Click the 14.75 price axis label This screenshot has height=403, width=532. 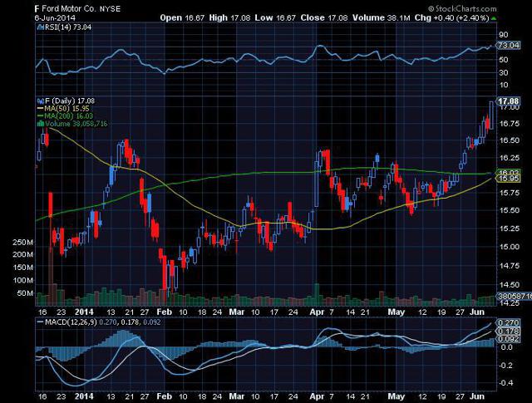tap(510, 266)
